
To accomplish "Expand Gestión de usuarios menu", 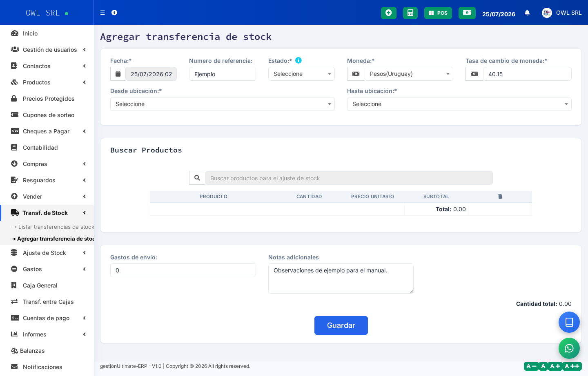I will point(47,50).
